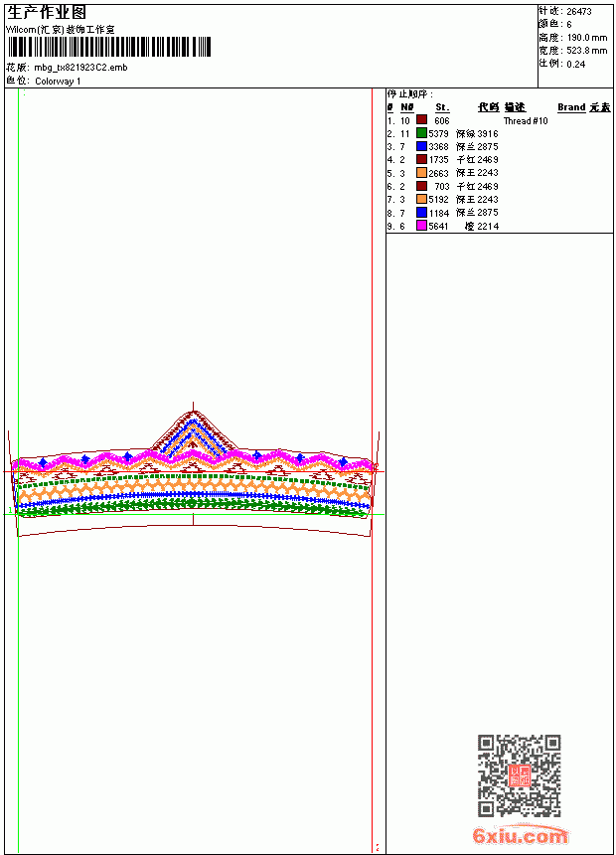Click the dark red swatch in row 1

click(421, 120)
